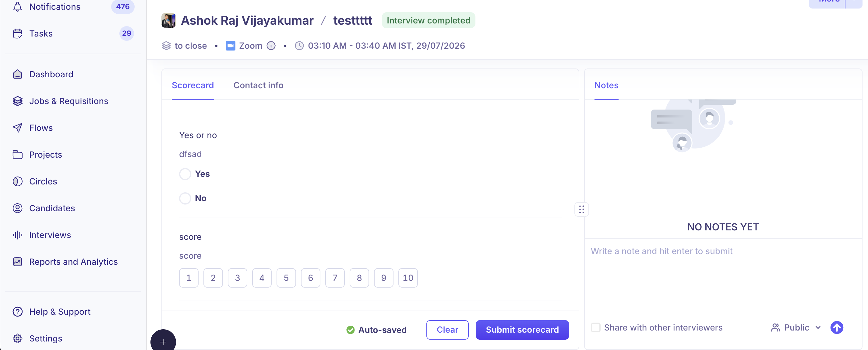Click the round plus quick-add button

(x=163, y=340)
